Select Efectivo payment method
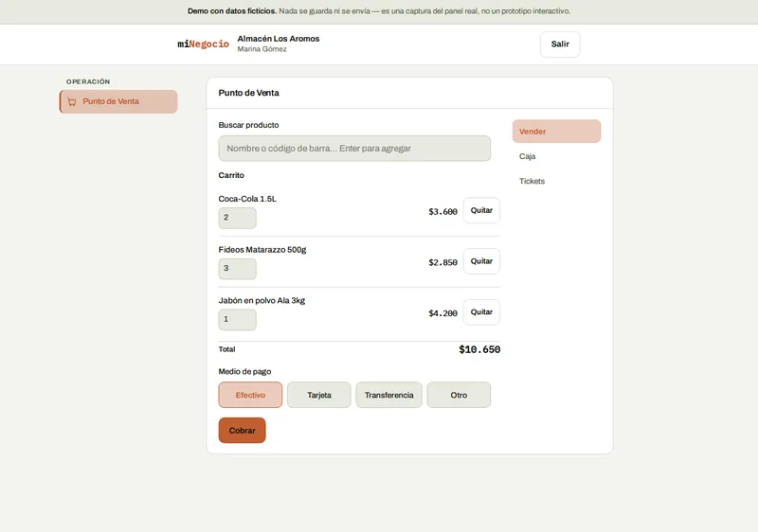The height and width of the screenshot is (532, 758). tap(250, 395)
